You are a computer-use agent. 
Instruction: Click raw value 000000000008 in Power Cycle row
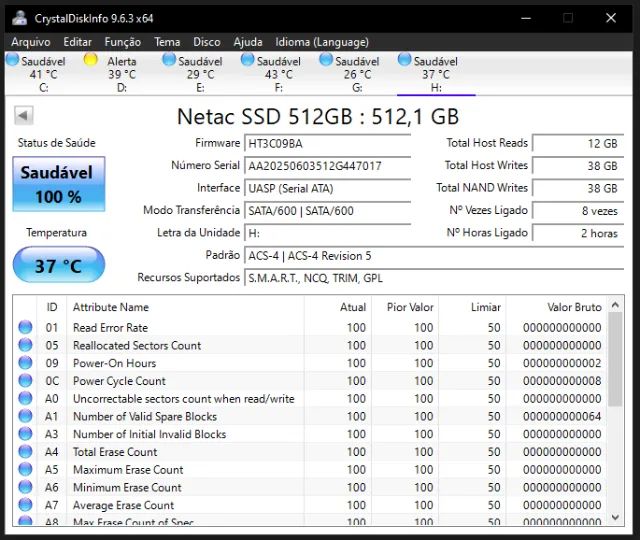click(562, 381)
